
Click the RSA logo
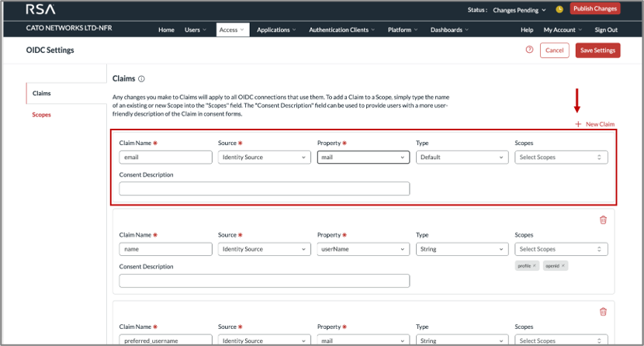pyautogui.click(x=40, y=9)
